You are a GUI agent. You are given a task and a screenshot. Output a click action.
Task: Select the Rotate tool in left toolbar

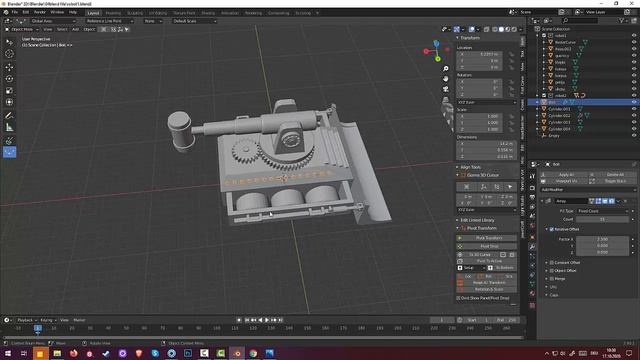point(9,78)
